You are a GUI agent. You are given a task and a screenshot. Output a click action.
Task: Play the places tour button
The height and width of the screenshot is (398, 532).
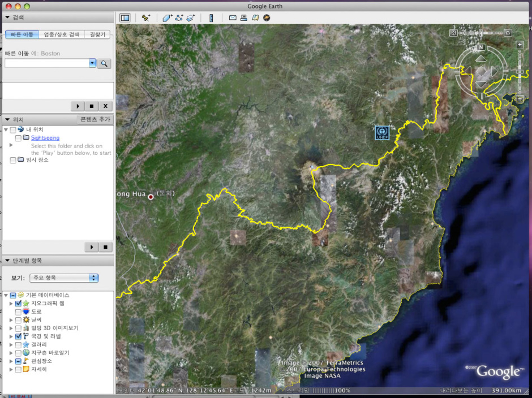click(x=92, y=247)
